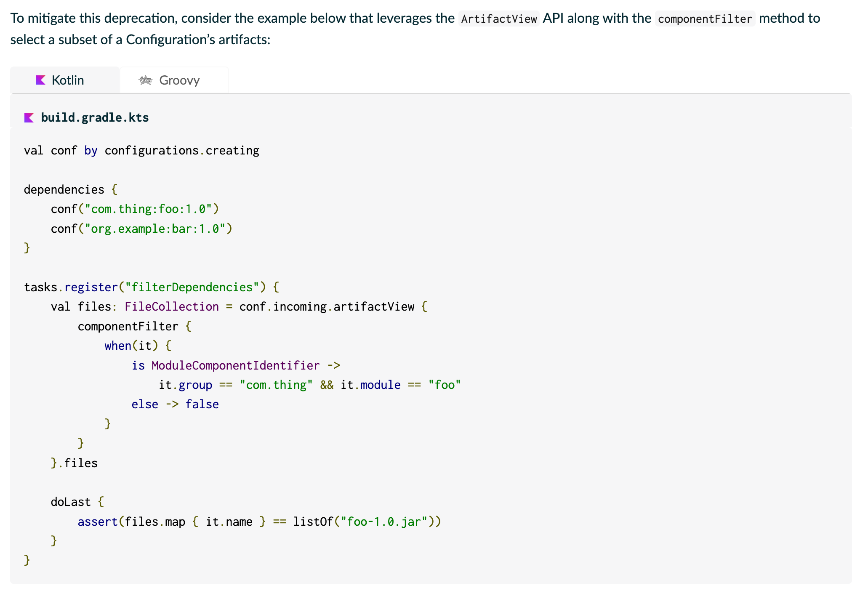The image size is (868, 596).
Task: Click the 'false' keyword after else
Action: (202, 404)
